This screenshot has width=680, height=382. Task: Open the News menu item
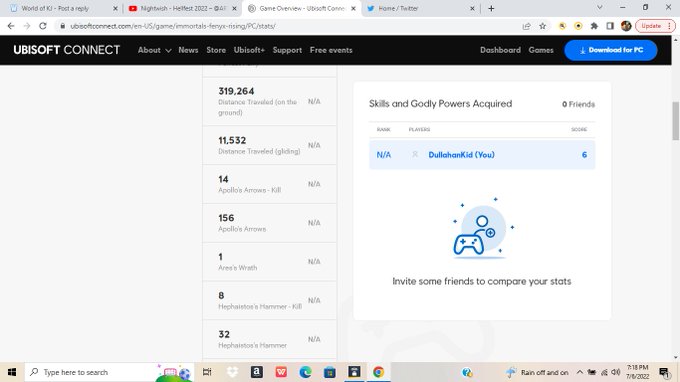(188, 50)
